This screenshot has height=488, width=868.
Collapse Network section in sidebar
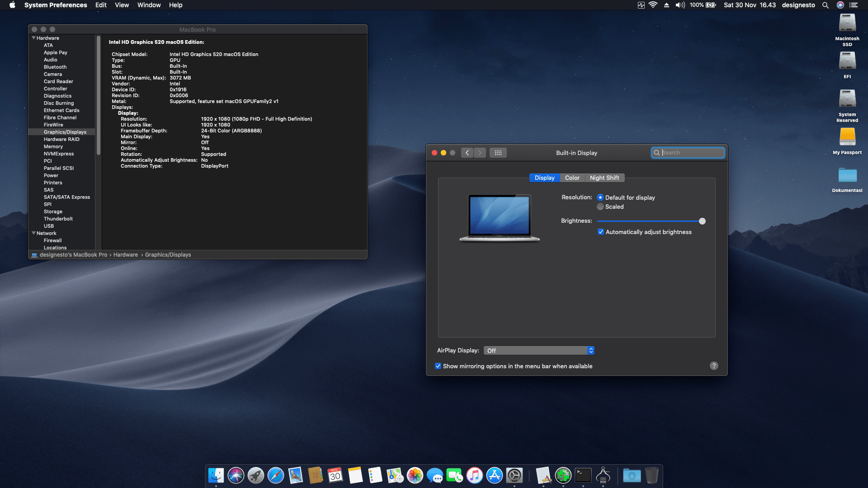click(33, 233)
